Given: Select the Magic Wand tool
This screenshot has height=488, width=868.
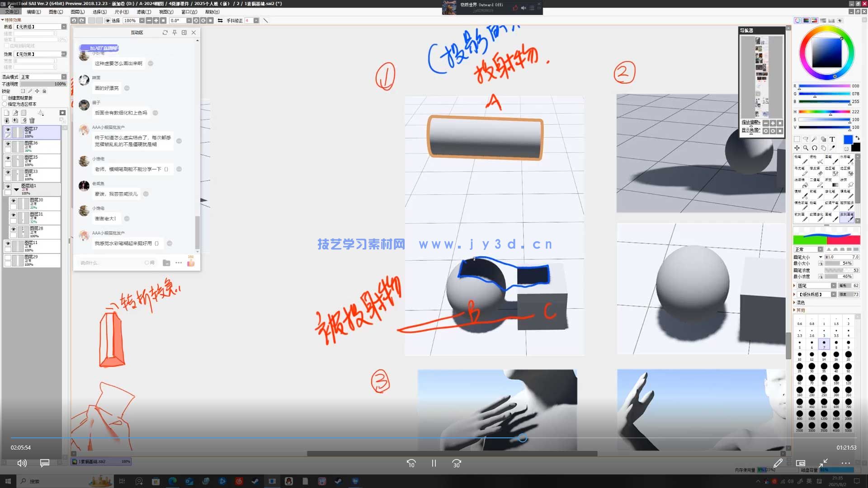Looking at the screenshot, I should tap(814, 140).
